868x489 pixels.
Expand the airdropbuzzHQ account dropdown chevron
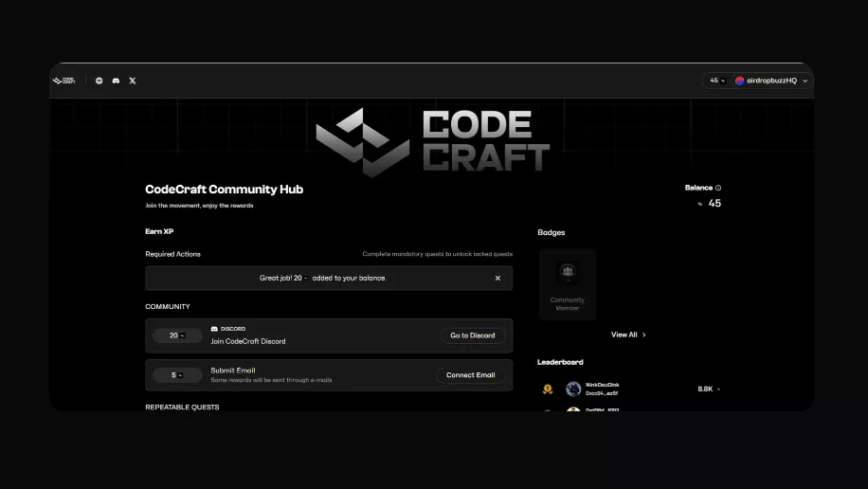point(805,81)
